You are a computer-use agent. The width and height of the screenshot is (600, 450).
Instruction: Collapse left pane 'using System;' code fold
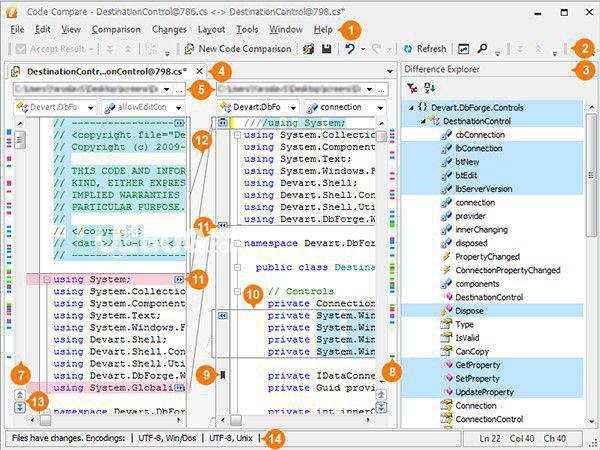point(47,280)
